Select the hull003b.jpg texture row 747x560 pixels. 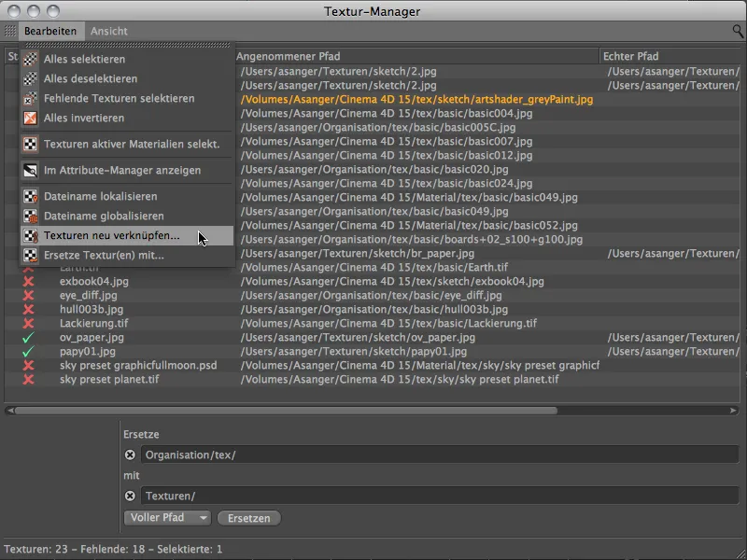pyautogui.click(x=373, y=310)
